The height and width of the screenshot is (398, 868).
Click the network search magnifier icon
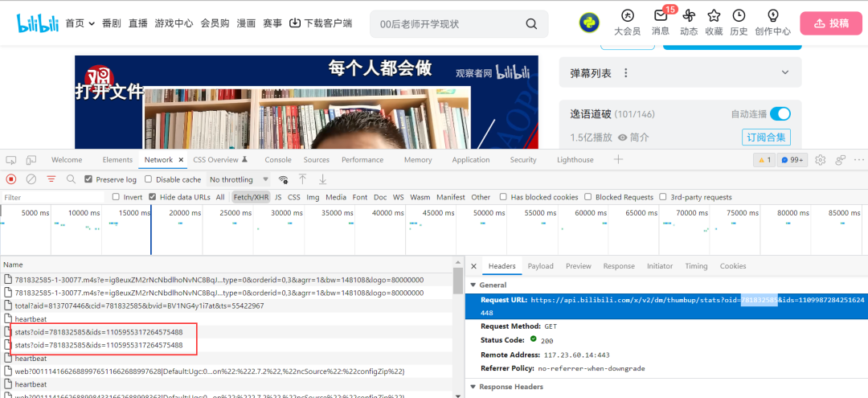[71, 179]
